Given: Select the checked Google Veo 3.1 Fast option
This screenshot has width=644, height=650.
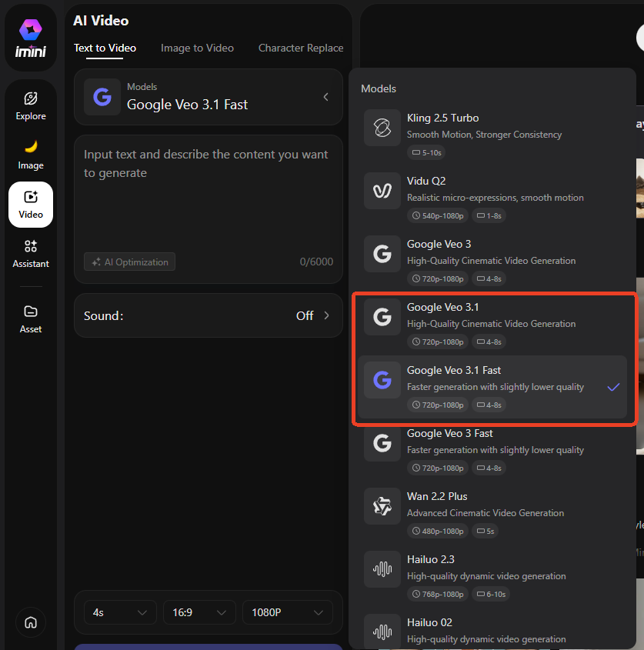Looking at the screenshot, I should [492, 387].
